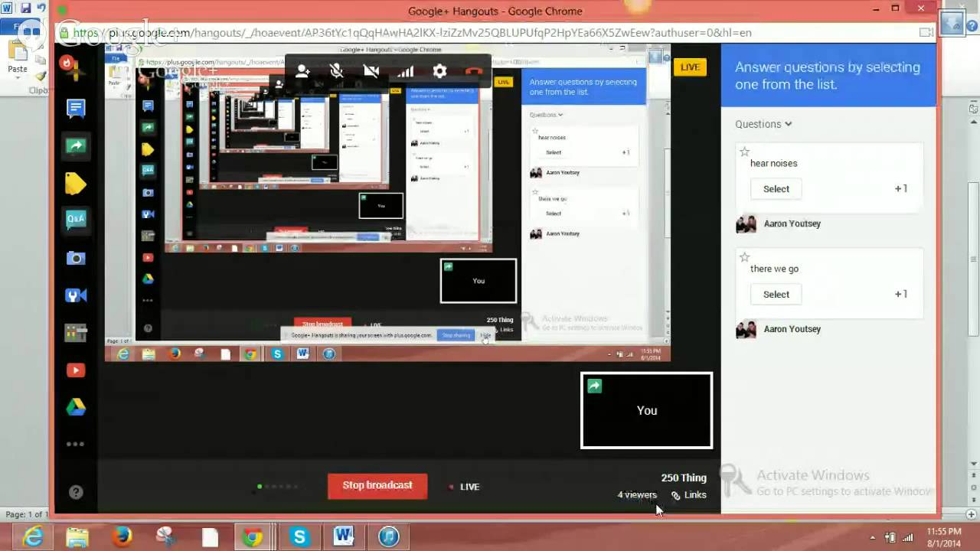Show hidden system tray icons
This screenshot has width=980, height=551.
pos(873,537)
